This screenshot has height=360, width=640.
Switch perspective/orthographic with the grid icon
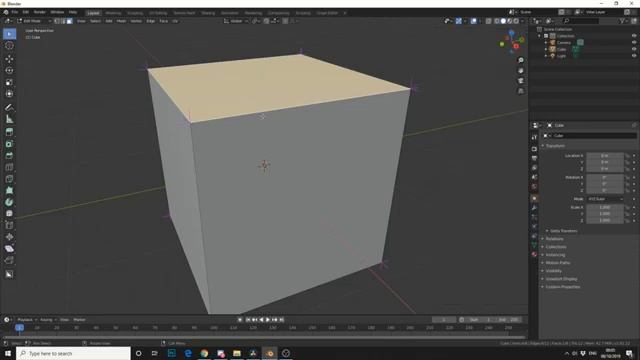click(521, 91)
